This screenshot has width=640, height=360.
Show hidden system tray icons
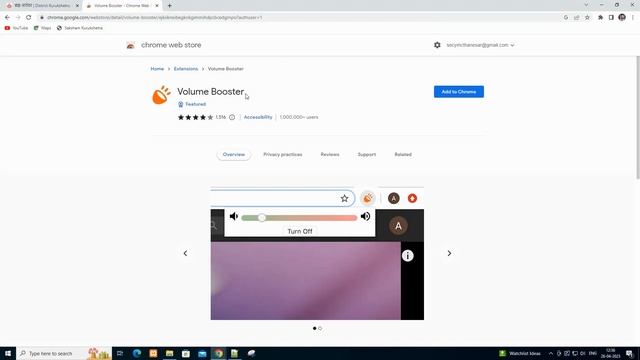point(551,353)
